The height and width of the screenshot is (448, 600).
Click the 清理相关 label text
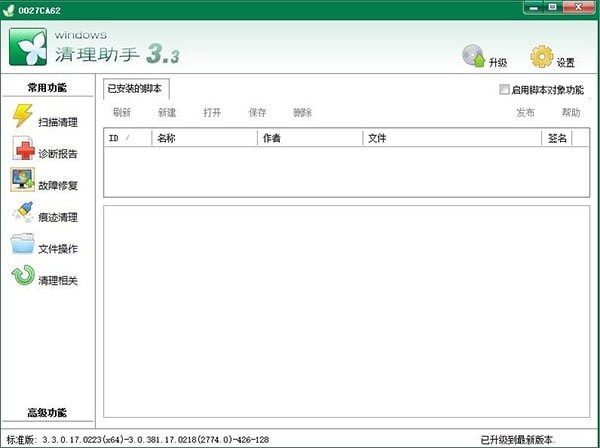(x=58, y=281)
